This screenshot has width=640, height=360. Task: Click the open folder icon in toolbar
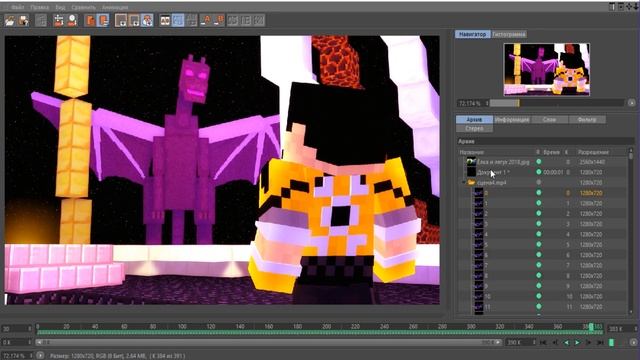[10, 20]
